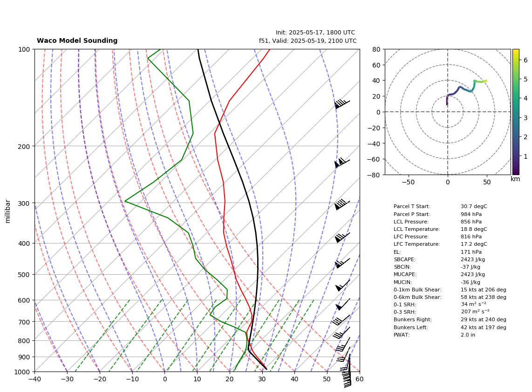The width and height of the screenshot is (532, 392).
Task: Click the "0-1 SRH:" label
Action: pyautogui.click(x=405, y=304)
